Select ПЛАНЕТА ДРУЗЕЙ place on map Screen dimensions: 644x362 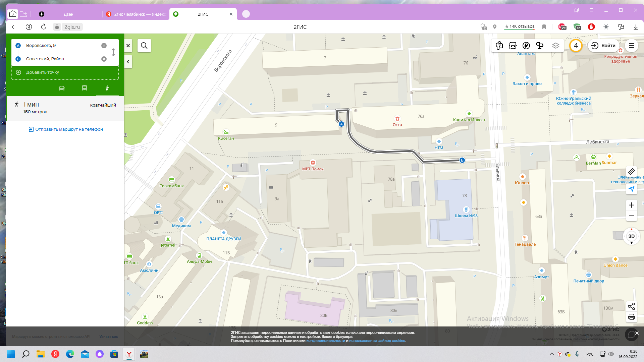[x=224, y=239]
